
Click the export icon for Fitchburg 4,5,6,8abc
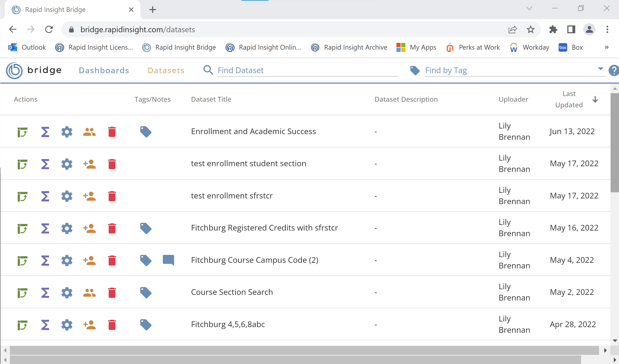tap(22, 325)
